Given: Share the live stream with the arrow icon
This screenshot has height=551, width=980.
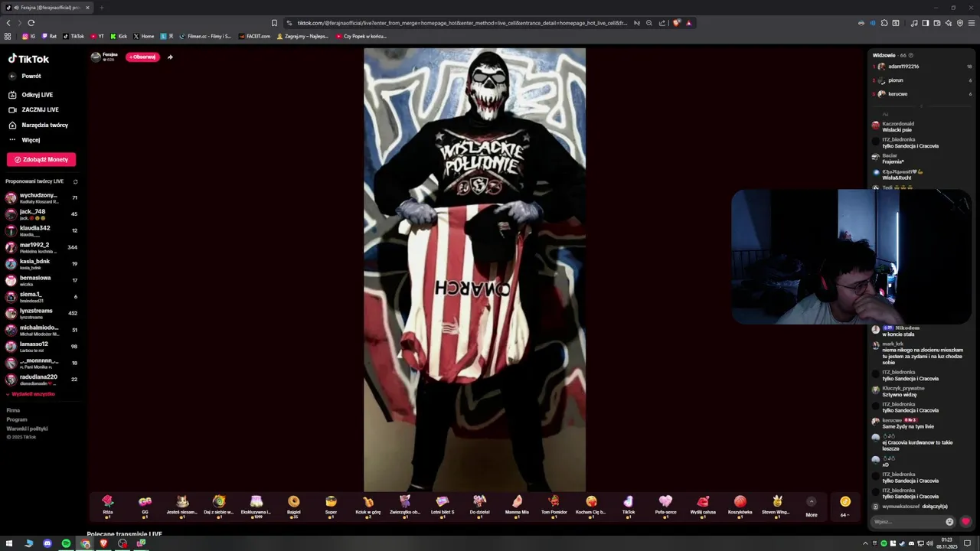Looking at the screenshot, I should click(170, 57).
